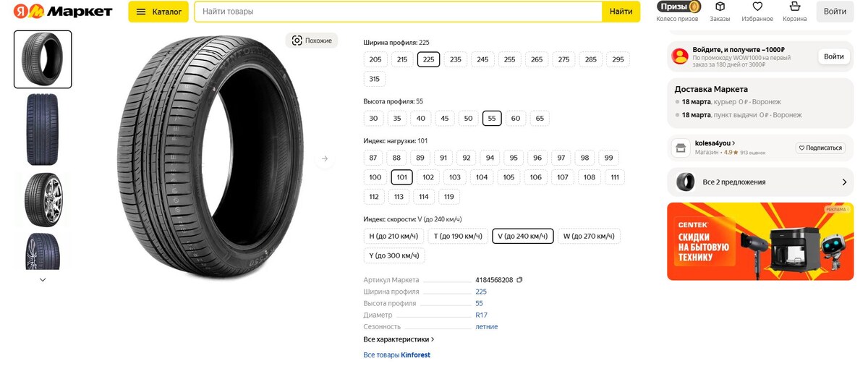868x369 pixels.
Task: Open the Catalog menu
Action: 158,12
